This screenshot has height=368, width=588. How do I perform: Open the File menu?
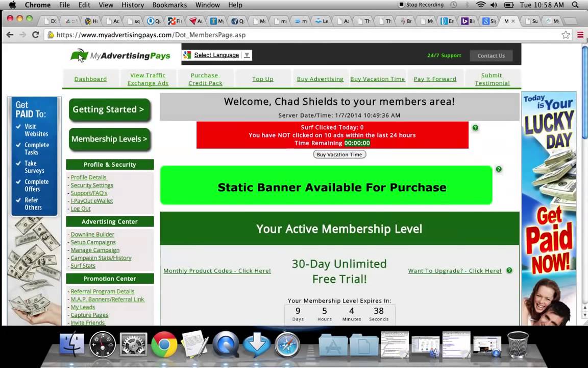[x=64, y=5]
